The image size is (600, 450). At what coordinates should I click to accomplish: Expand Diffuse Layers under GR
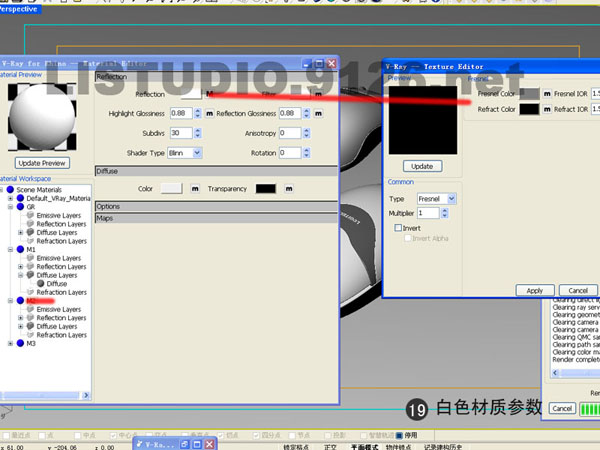pyautogui.click(x=21, y=232)
